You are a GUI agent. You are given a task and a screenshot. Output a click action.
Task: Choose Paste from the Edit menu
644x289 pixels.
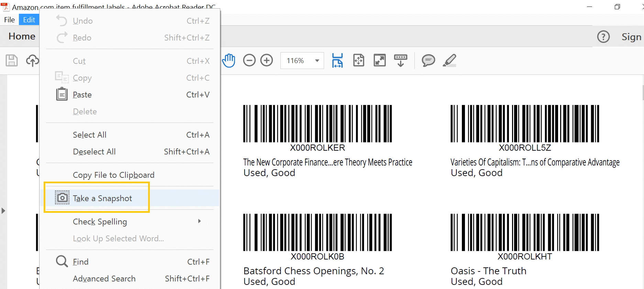click(130, 94)
